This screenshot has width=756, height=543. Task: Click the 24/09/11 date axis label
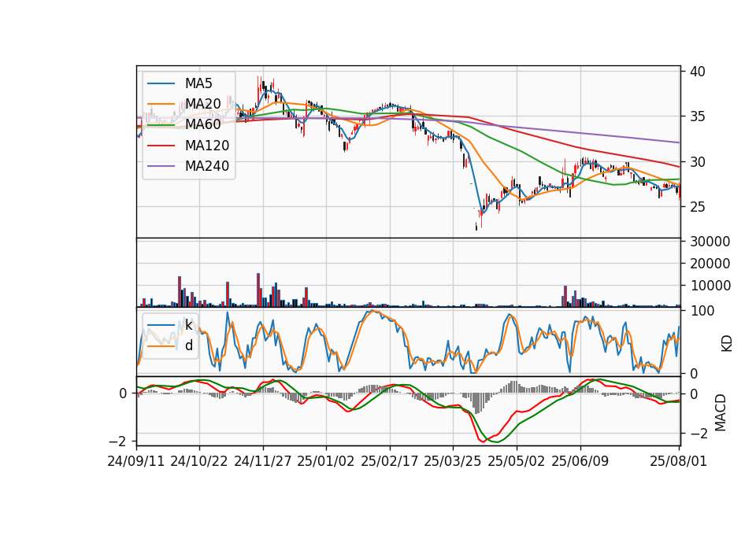pos(136,461)
